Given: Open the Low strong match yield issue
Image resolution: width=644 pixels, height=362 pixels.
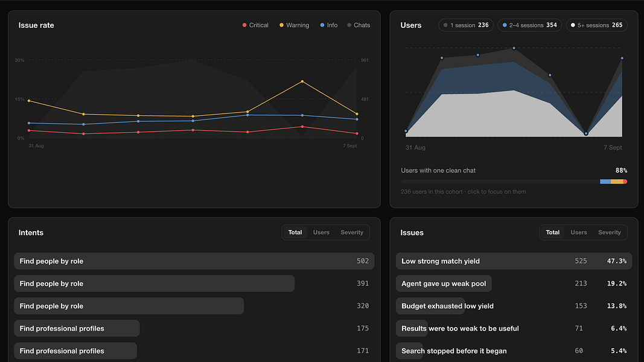Looking at the screenshot, I should (514, 261).
